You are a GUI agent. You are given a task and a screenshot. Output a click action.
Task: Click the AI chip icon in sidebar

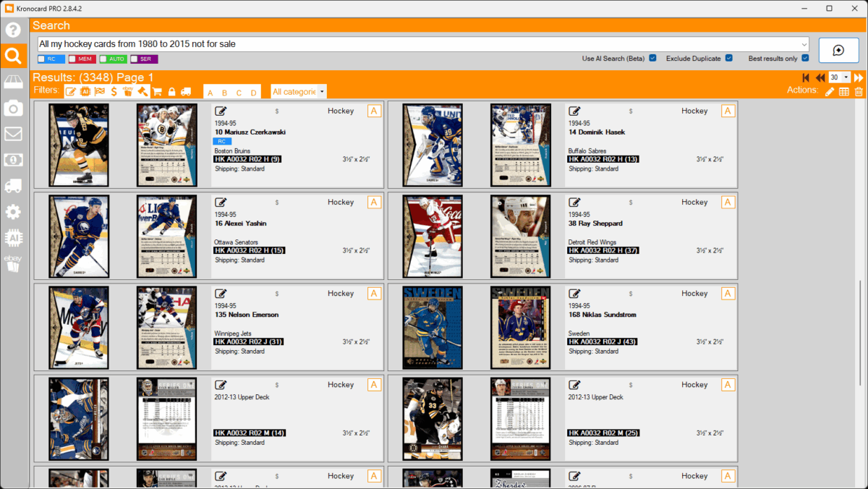(13, 237)
